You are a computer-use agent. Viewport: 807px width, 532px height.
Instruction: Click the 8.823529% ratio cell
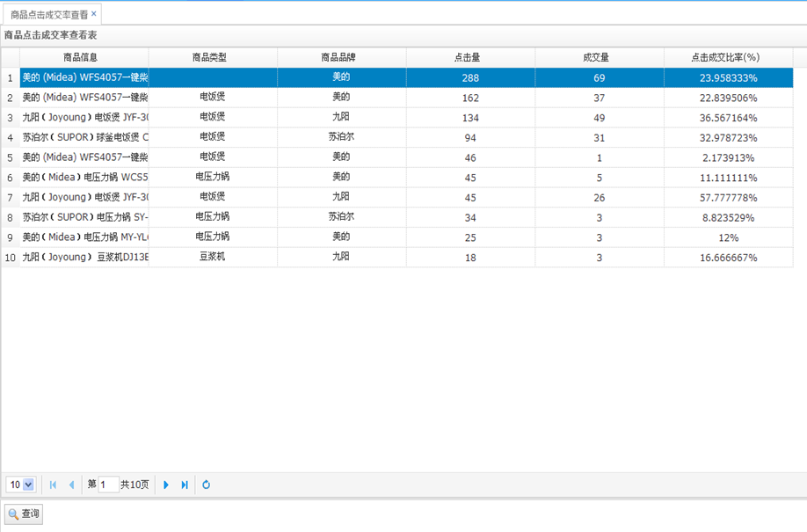728,217
